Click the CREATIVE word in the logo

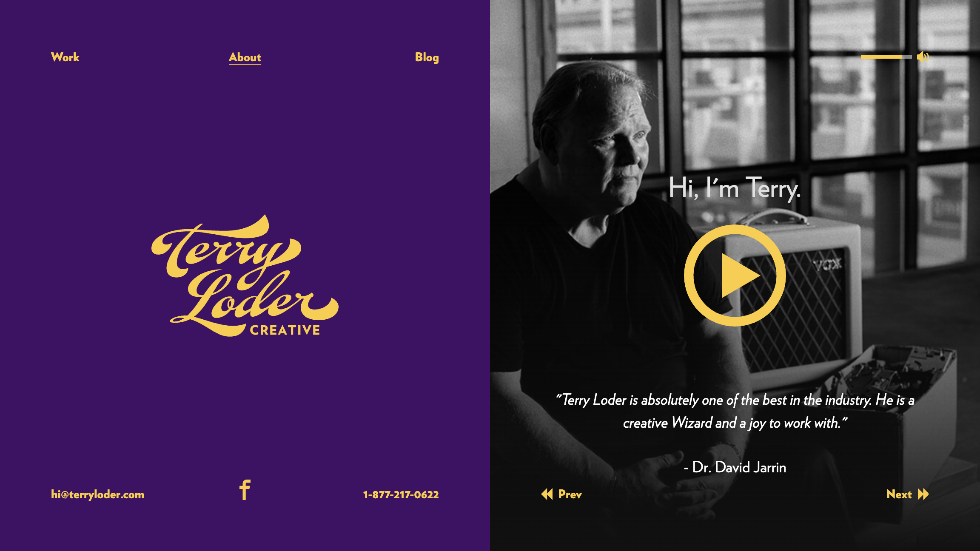coord(285,330)
